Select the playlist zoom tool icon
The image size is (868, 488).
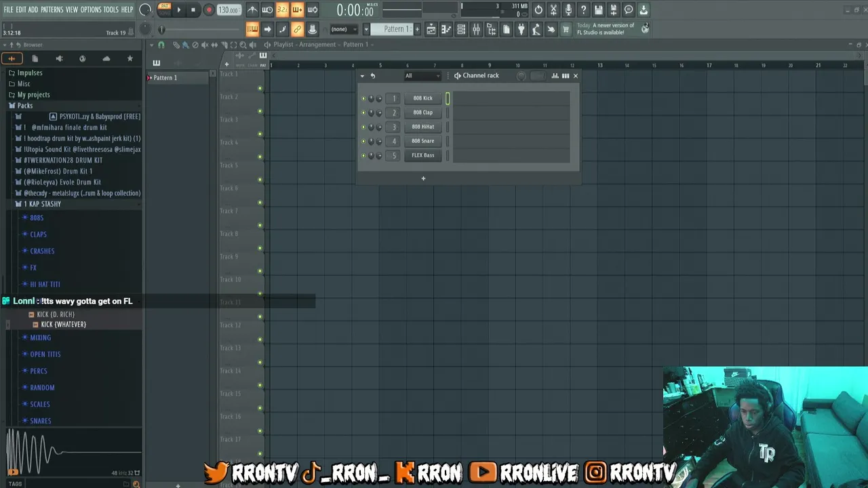point(243,45)
